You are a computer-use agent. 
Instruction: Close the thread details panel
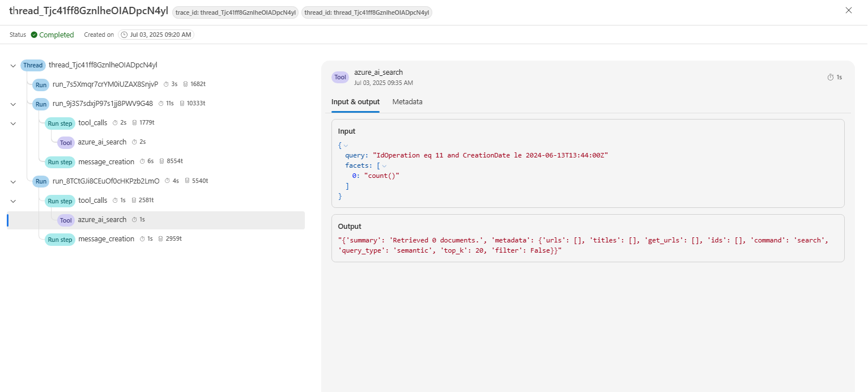tap(848, 10)
